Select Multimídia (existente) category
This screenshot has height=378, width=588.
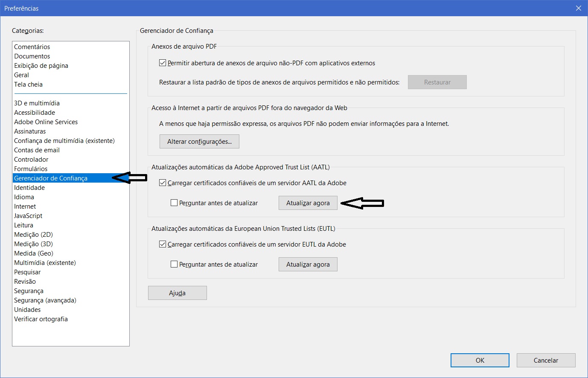click(x=45, y=263)
